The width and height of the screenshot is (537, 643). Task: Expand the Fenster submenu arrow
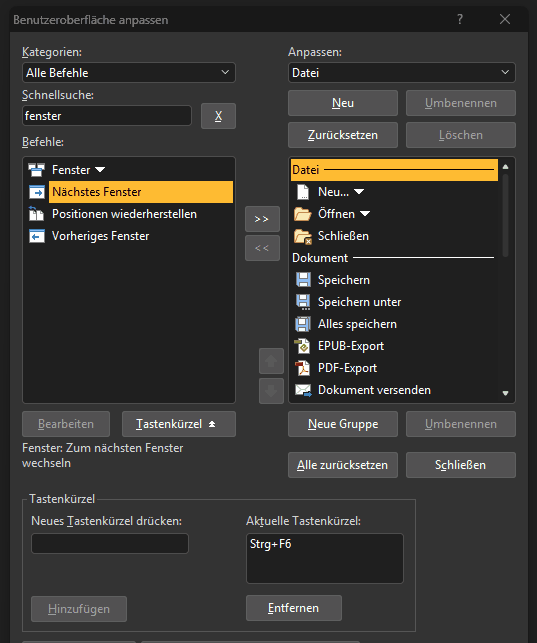click(100, 169)
